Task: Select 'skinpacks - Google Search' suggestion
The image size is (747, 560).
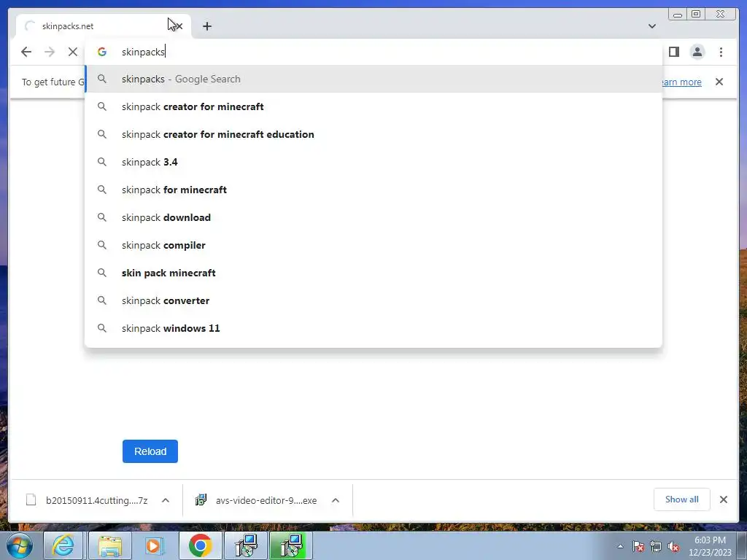Action: pyautogui.click(x=373, y=79)
